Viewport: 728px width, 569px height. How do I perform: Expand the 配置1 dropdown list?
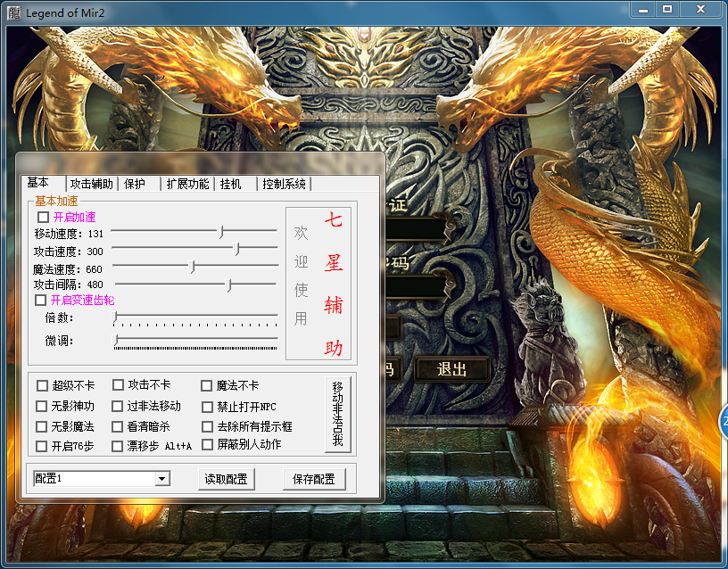click(162, 479)
